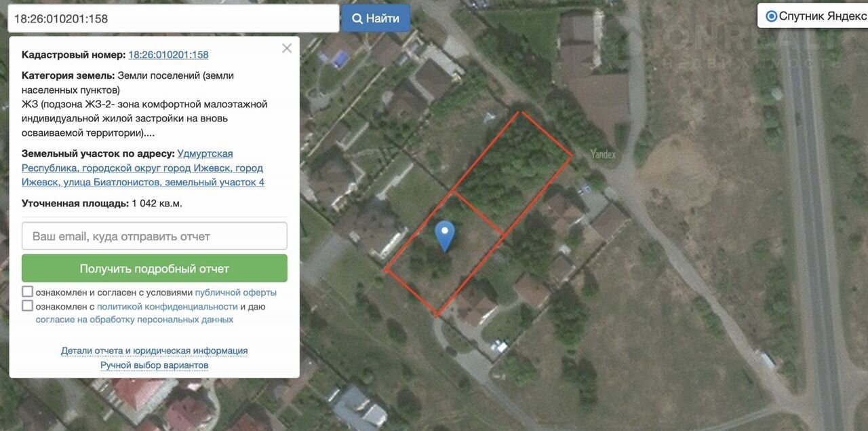Select the Спутник Яндекс radio button
Image resolution: width=868 pixels, height=431 pixels.
771,16
